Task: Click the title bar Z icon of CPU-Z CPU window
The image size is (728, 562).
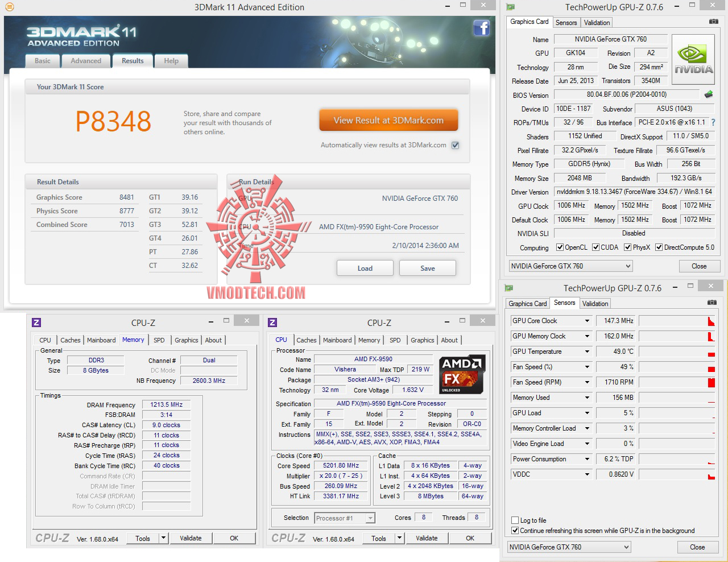Action: point(272,323)
